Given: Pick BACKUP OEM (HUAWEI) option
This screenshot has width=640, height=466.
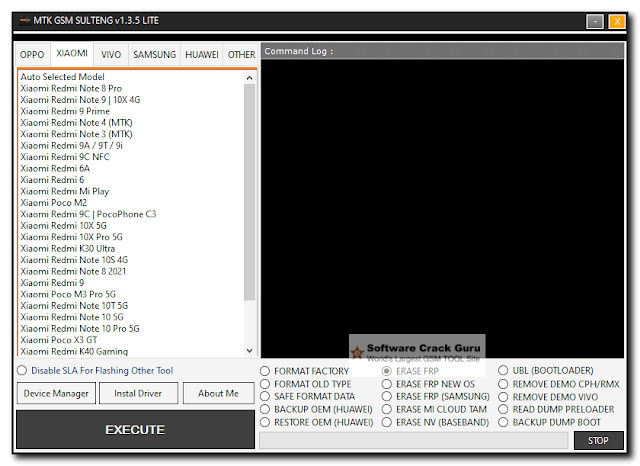Looking at the screenshot, I should tap(316, 409).
